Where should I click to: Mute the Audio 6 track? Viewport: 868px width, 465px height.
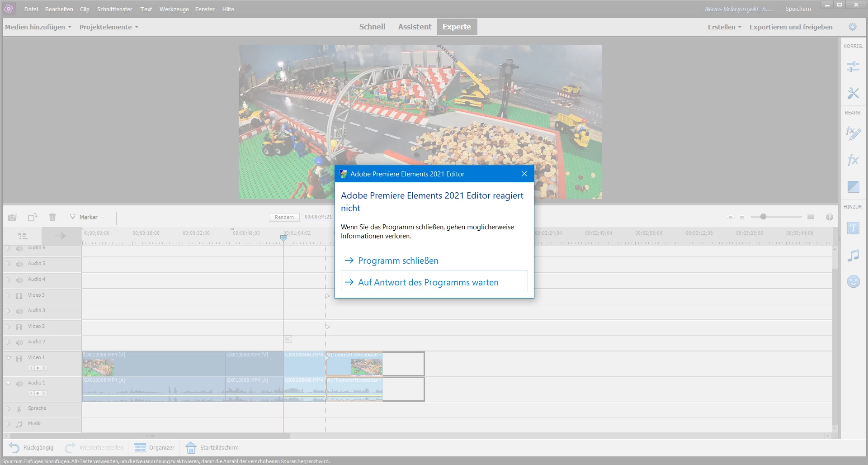click(19, 248)
